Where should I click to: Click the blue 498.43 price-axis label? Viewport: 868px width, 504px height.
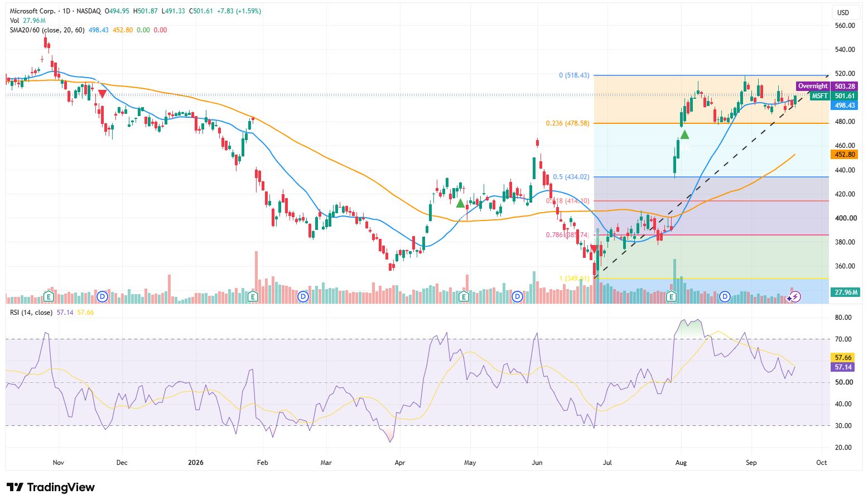(845, 105)
